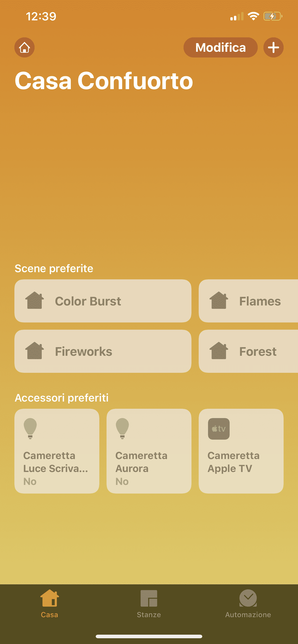Image resolution: width=298 pixels, height=644 pixels.
Task: Activate the Color Burst scene
Action: (103, 301)
